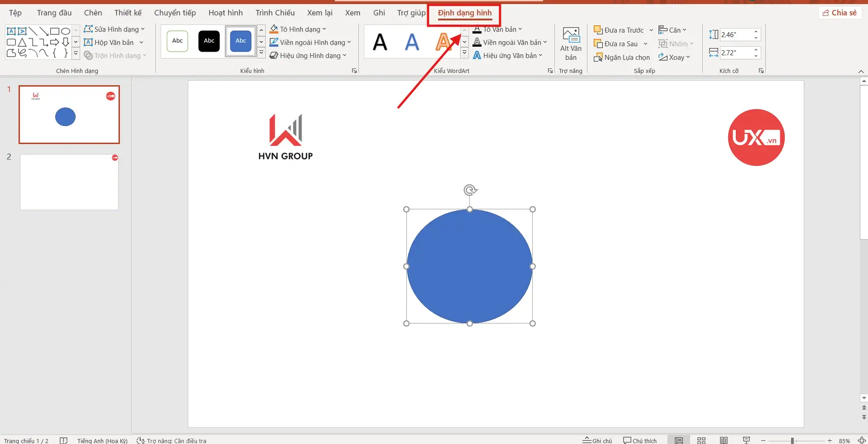Open Ngăn Lựa chọn selection pane
This screenshot has height=444, width=868.
622,58
